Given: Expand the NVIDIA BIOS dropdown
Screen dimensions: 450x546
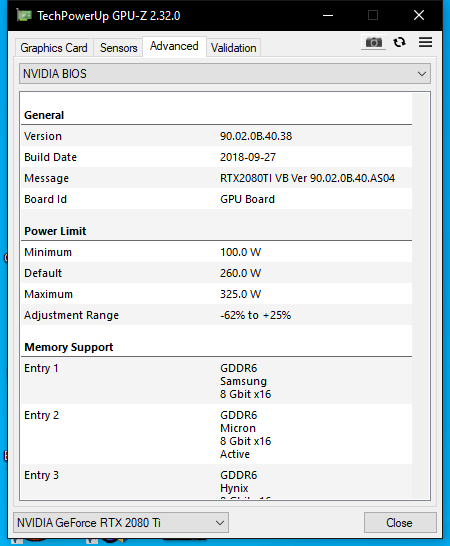Looking at the screenshot, I should tap(225, 74).
